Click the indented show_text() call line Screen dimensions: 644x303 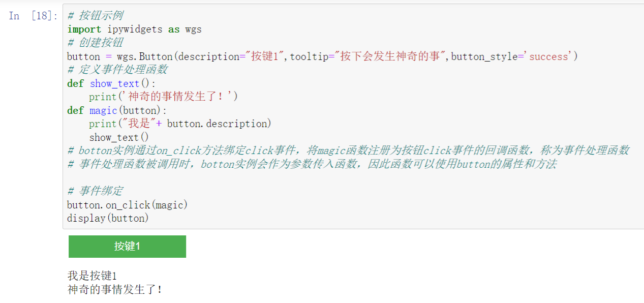[119, 137]
